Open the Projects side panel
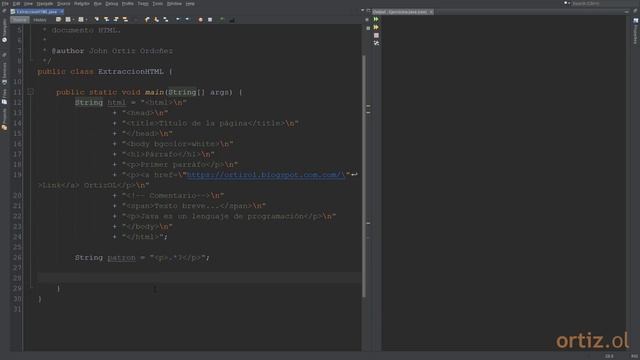Viewport: 640px width, 360px height. [4, 120]
